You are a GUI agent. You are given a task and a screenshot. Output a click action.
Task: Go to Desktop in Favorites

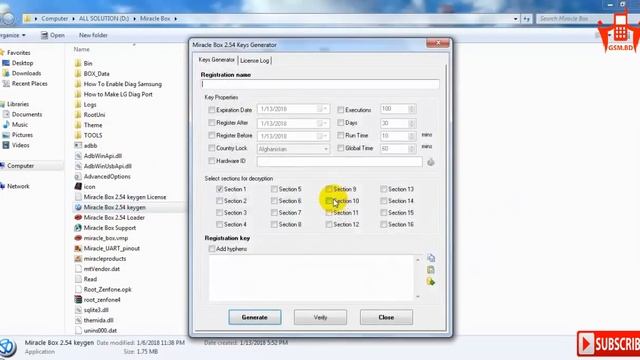(18, 63)
